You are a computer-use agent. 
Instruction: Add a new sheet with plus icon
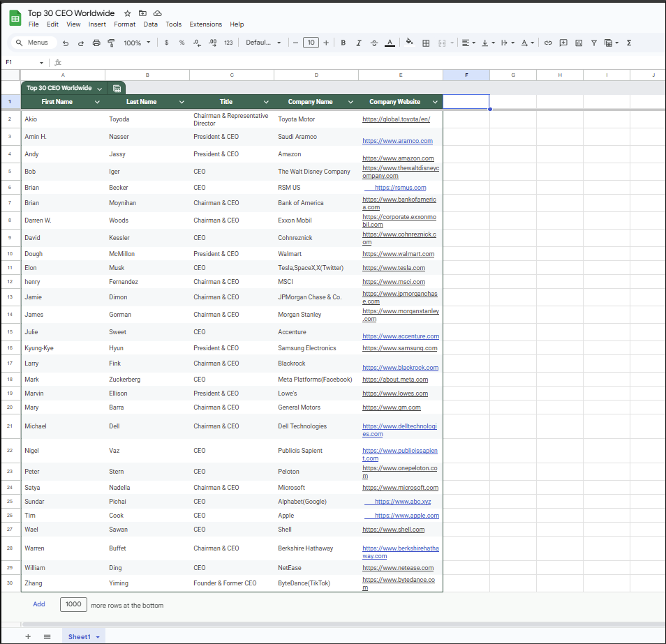[28, 636]
